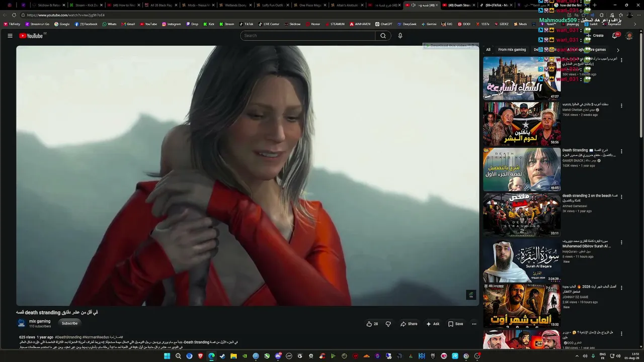The height and width of the screenshot is (362, 644).
Task: Switch to the Skidrow & Reloaded tab
Action: (x=49, y=5)
